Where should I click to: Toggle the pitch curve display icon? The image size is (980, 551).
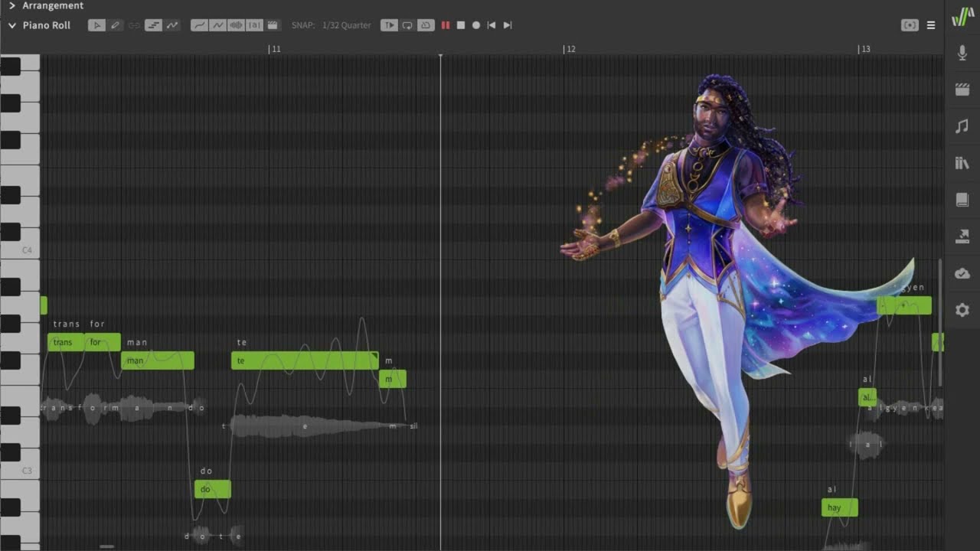[172, 25]
